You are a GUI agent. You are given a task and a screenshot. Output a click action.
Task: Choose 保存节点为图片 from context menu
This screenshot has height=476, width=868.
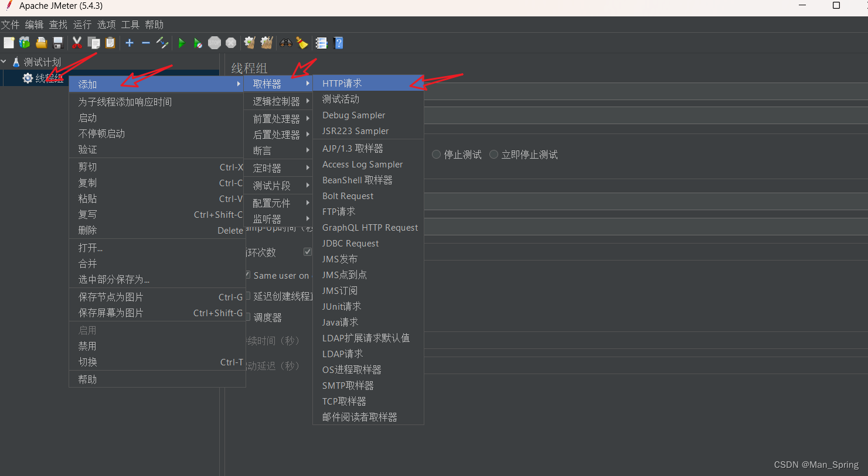[156, 297]
